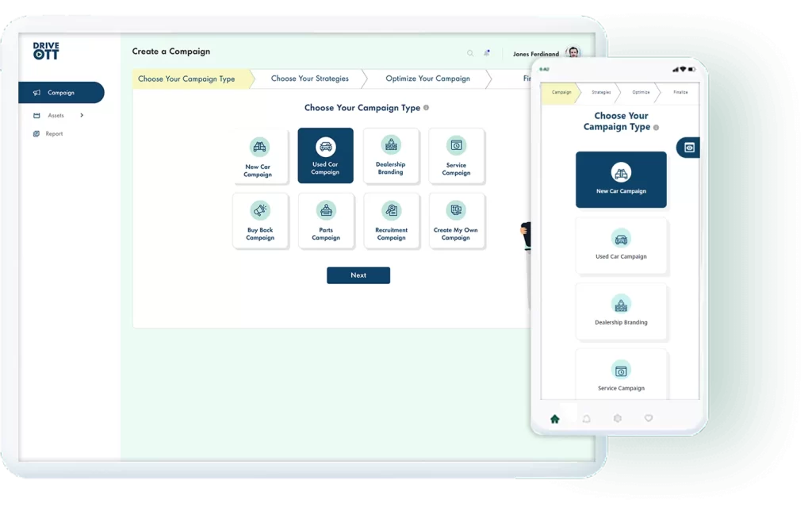
Task: Tap the home icon in mobile nav
Action: (554, 419)
